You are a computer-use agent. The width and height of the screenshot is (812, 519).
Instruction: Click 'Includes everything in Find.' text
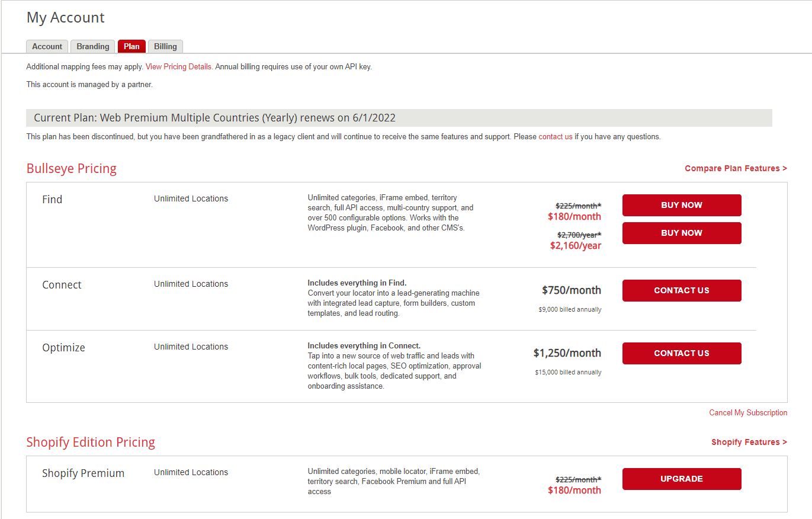[357, 283]
